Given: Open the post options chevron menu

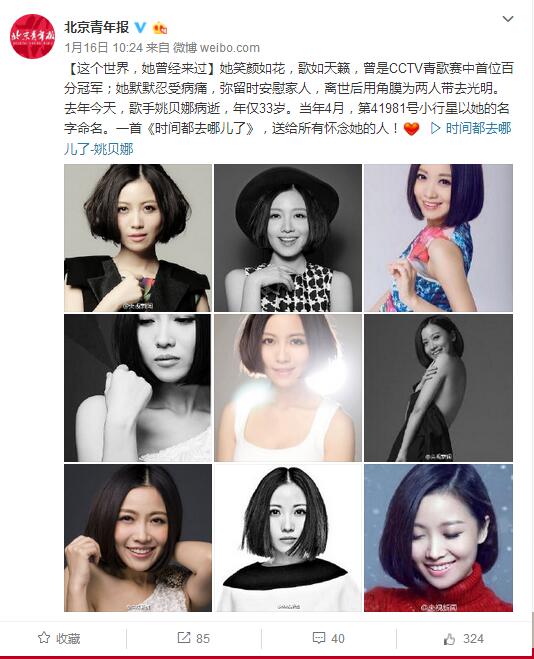Looking at the screenshot, I should point(508,19).
